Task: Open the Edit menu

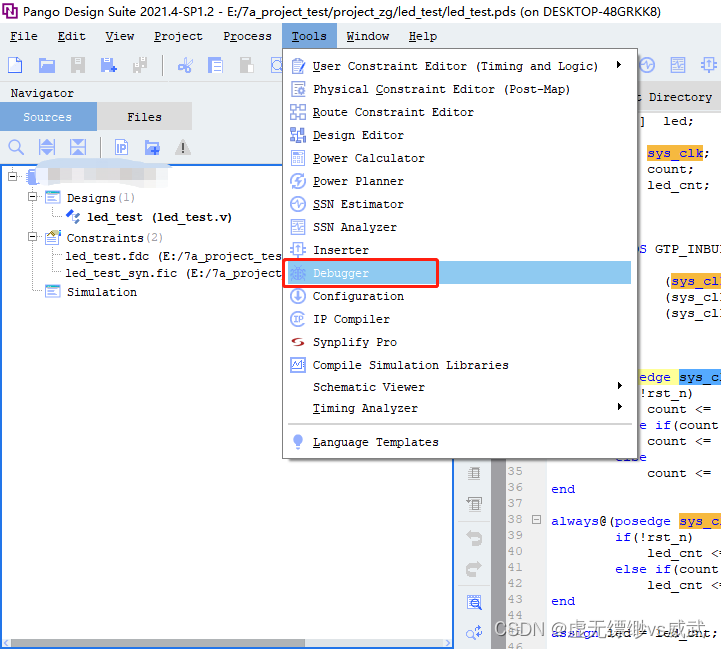Action: pyautogui.click(x=71, y=36)
